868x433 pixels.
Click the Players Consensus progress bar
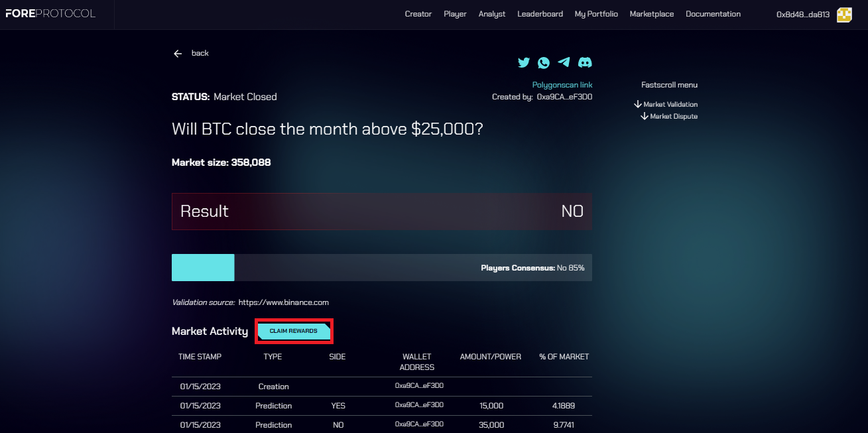click(381, 268)
